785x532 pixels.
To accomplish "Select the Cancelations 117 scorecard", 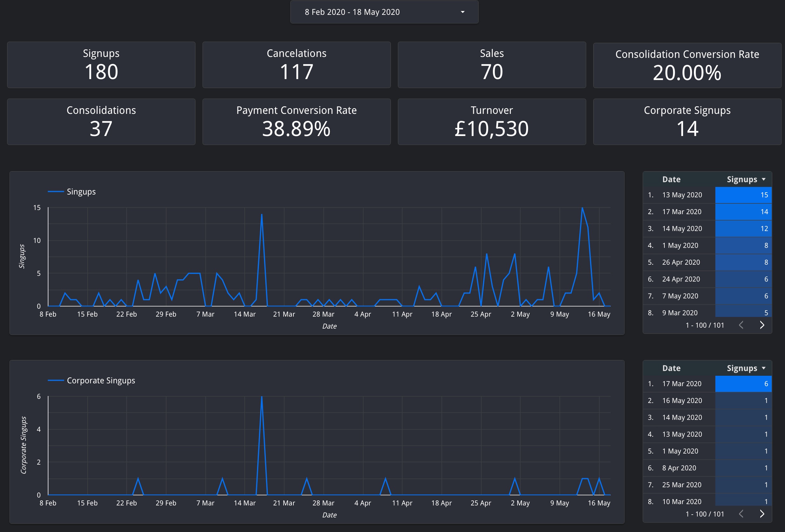I will (x=296, y=65).
